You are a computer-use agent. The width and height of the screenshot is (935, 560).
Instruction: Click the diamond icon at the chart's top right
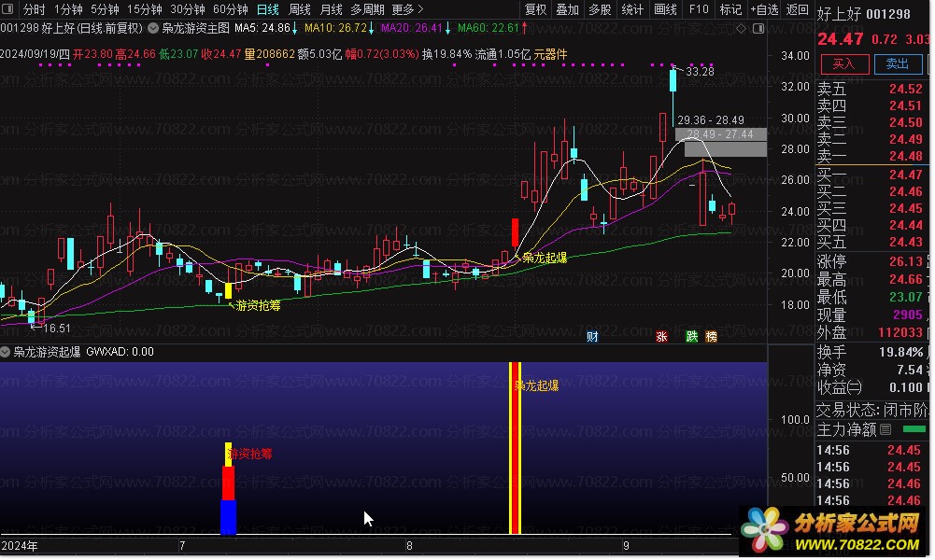click(741, 29)
